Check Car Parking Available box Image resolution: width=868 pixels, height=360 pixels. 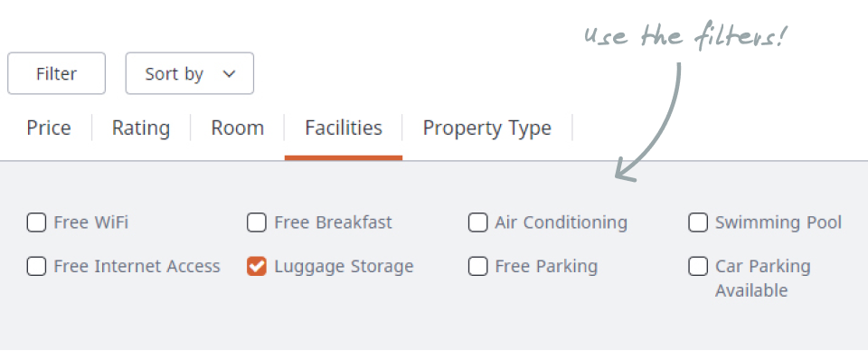[698, 267]
